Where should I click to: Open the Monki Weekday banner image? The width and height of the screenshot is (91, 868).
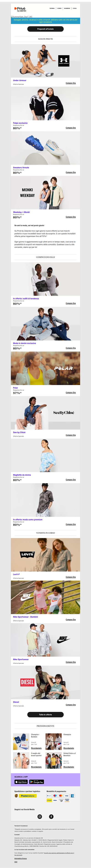point(45,193)
